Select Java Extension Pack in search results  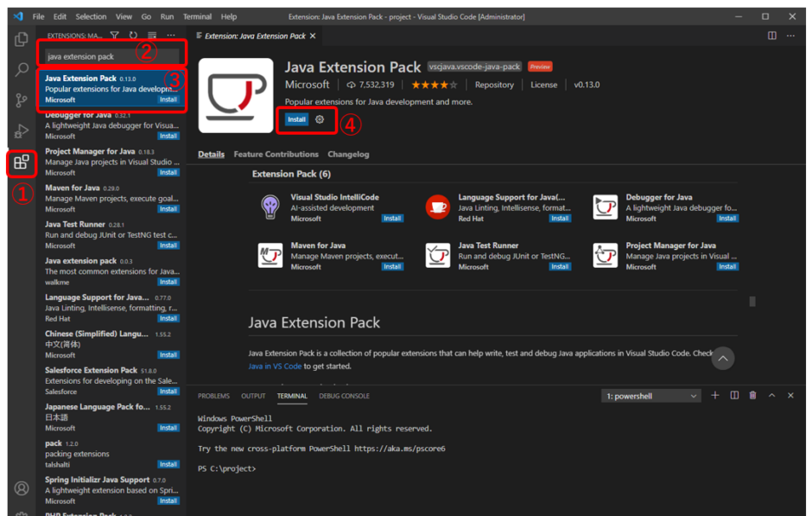click(111, 88)
